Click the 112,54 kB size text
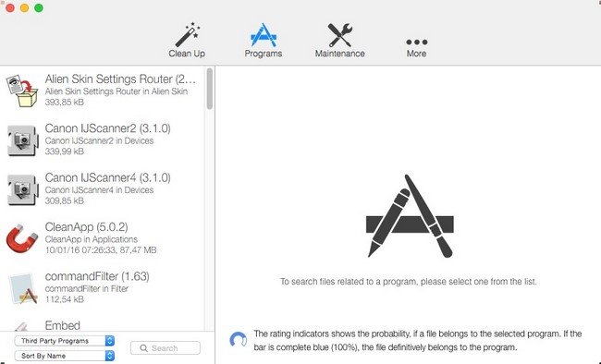This screenshot has width=601, height=364. pyautogui.click(x=64, y=299)
